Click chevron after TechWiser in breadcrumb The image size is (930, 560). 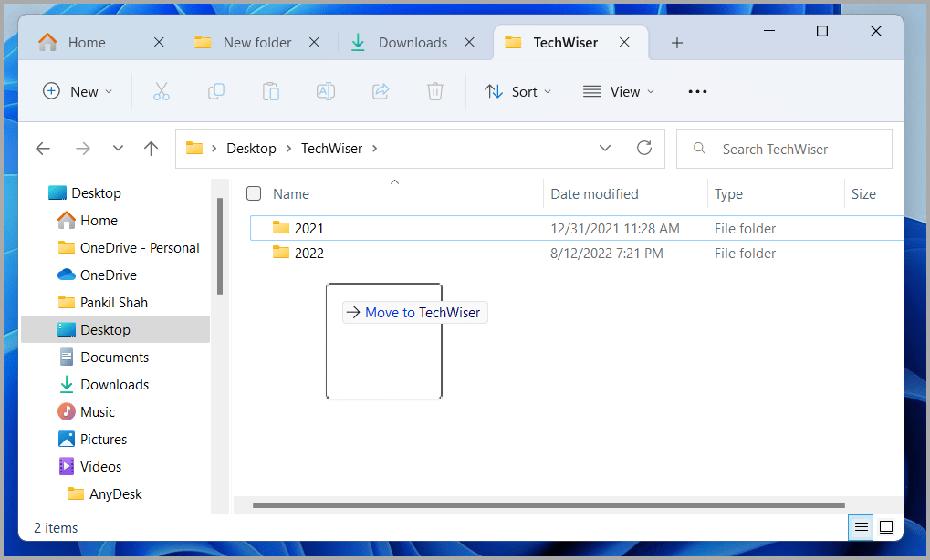pyautogui.click(x=375, y=148)
